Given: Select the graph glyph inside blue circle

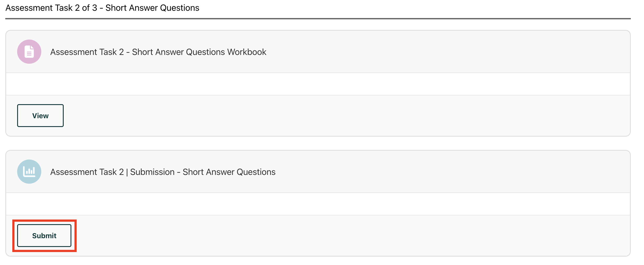Looking at the screenshot, I should tap(29, 171).
